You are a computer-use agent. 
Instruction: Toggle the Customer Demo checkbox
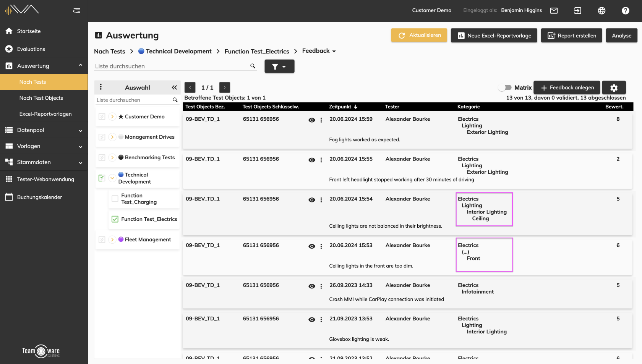tap(102, 116)
